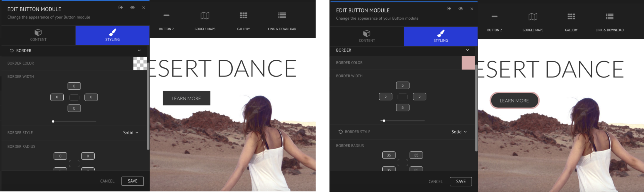
Task: Collapse the BORDER section with the reset icon
Action: pos(139,51)
